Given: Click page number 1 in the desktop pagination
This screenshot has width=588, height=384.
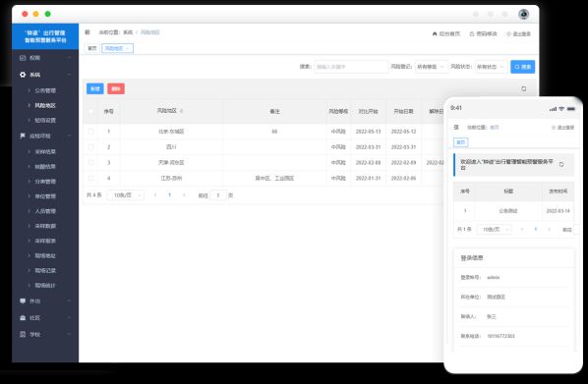Looking at the screenshot, I should coord(169,195).
